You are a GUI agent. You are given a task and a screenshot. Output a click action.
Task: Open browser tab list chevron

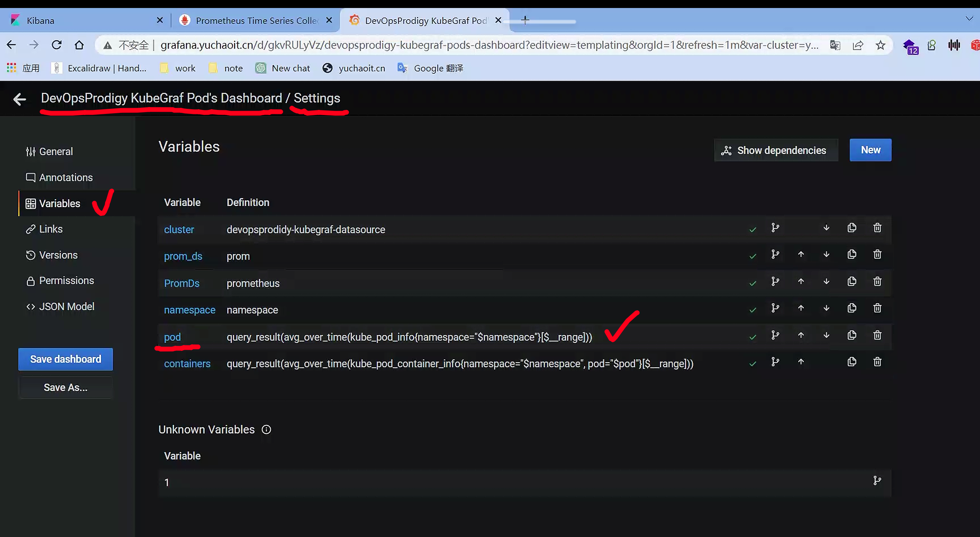tap(969, 19)
